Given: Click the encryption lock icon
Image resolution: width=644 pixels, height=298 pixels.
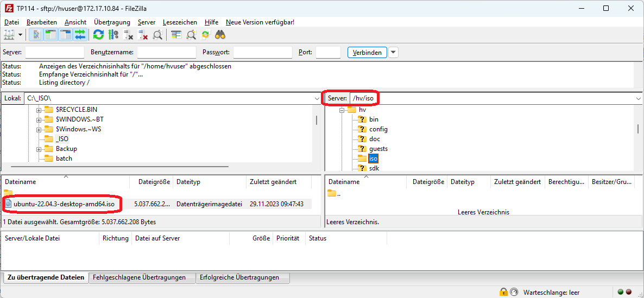Looking at the screenshot, I should pos(503,292).
